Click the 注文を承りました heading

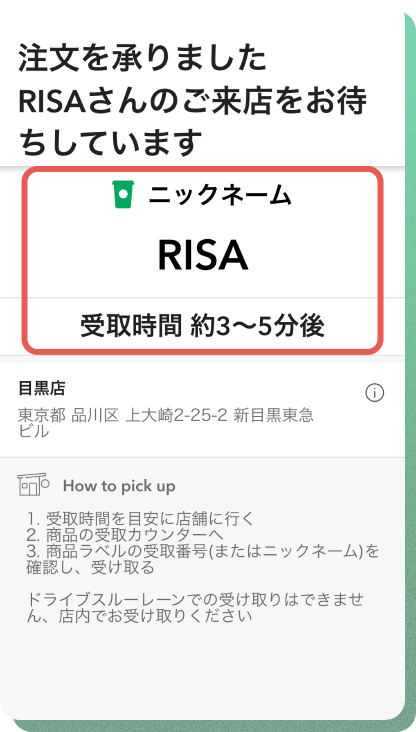(142, 58)
